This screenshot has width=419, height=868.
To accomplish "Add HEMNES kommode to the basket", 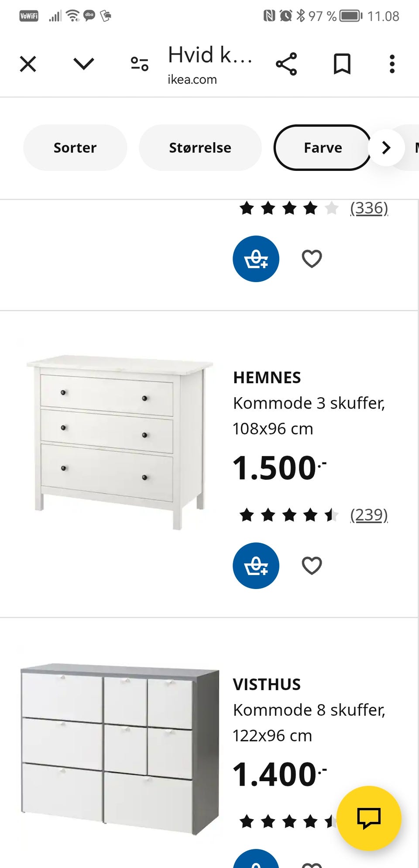I will coord(256,566).
